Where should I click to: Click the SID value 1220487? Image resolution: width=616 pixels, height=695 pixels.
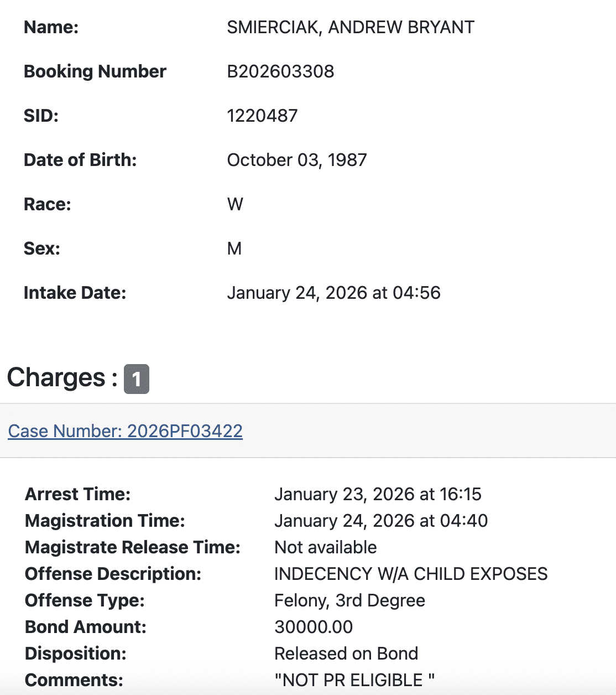coord(262,116)
